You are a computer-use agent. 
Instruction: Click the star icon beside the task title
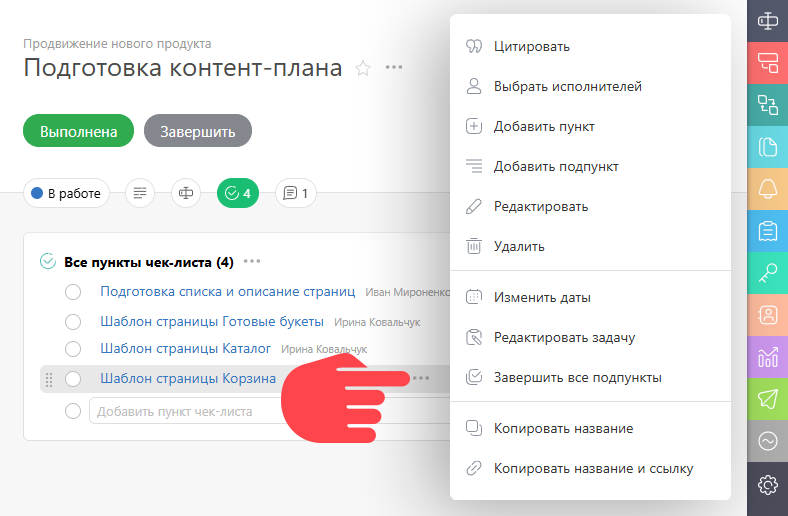coord(363,68)
